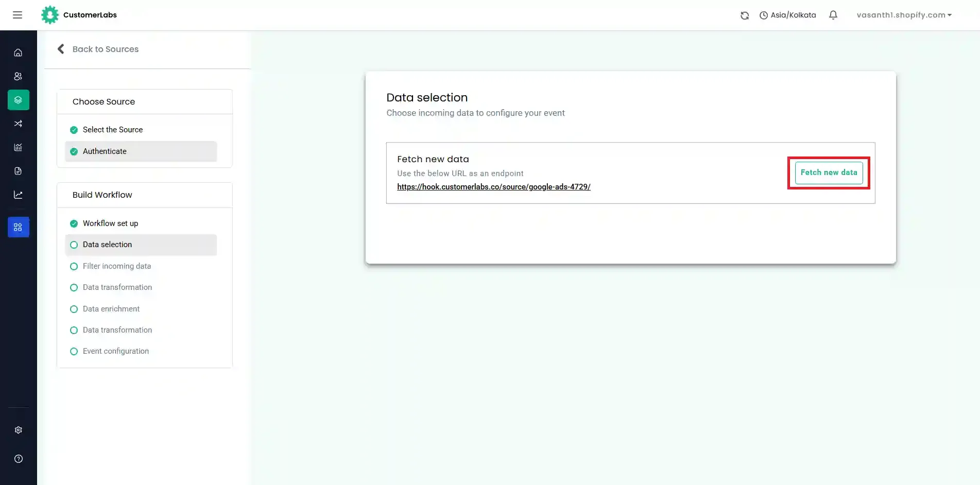Click the refresh sync icon in header
Screen dimensions: 980x485
click(x=745, y=15)
